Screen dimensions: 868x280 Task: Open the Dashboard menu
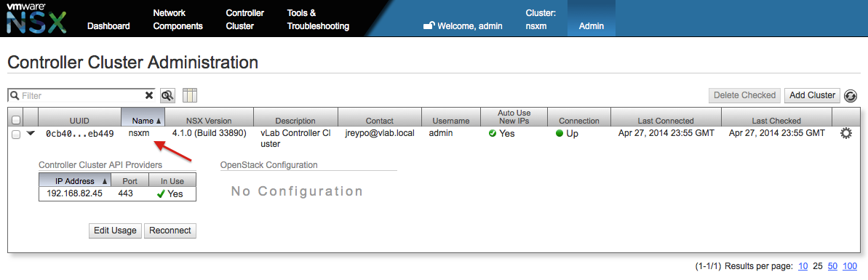(x=108, y=26)
